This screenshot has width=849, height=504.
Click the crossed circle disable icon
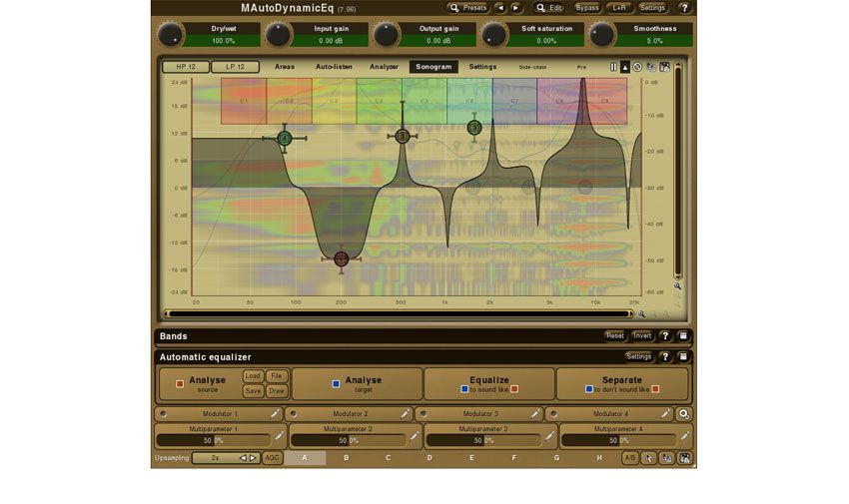(x=637, y=67)
